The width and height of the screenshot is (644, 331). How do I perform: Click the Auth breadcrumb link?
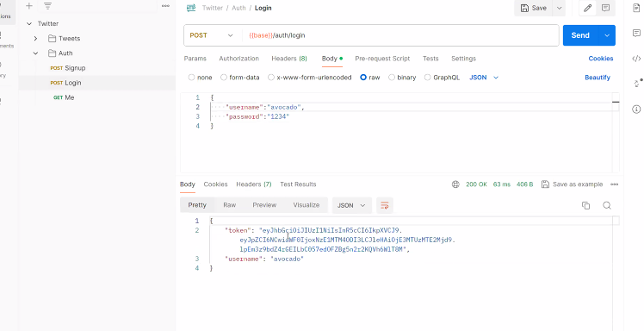(x=238, y=8)
